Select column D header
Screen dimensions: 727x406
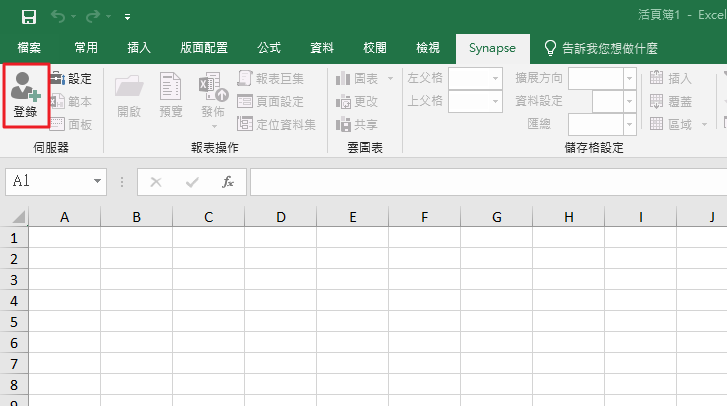point(280,217)
